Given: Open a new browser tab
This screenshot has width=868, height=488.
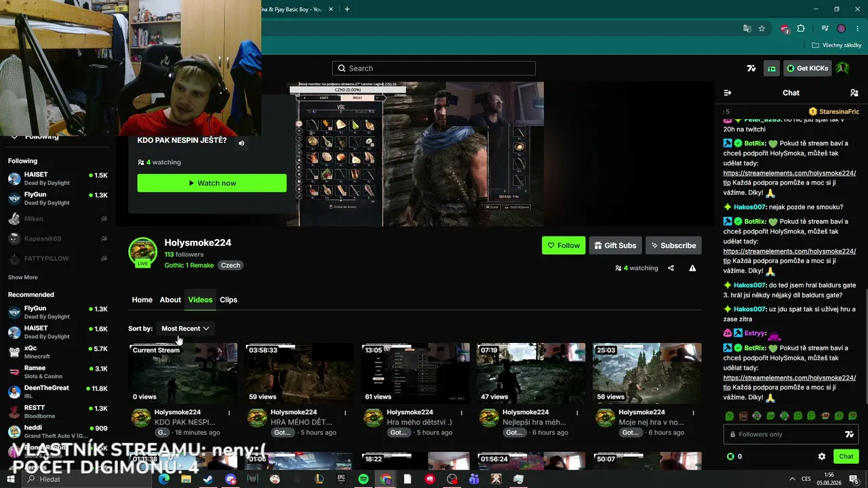Looking at the screenshot, I should pyautogui.click(x=347, y=9).
